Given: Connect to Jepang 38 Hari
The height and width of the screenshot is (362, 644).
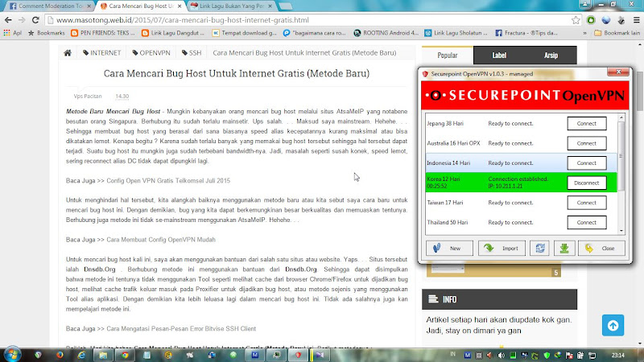Looking at the screenshot, I should [x=587, y=124].
